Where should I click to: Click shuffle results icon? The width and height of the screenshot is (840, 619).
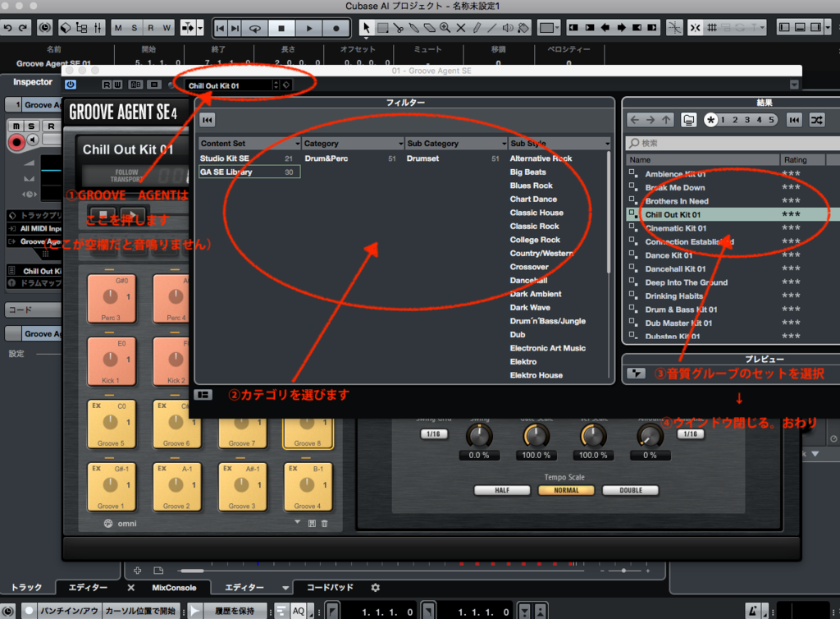816,120
